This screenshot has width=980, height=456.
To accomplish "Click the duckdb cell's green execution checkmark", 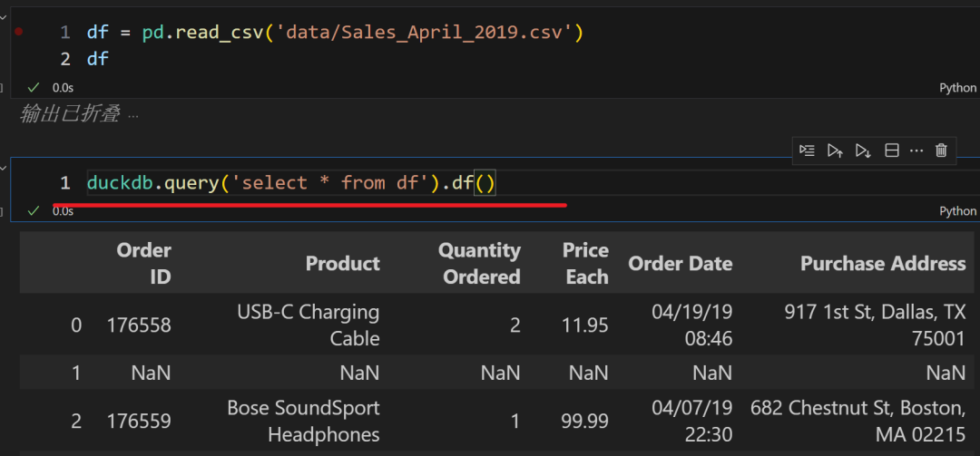I will click(34, 211).
